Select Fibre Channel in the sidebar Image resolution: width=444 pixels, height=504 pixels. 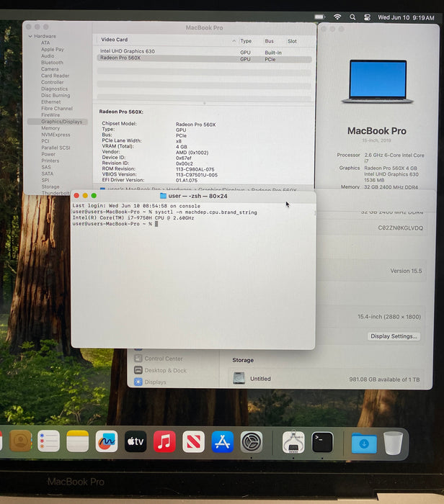[x=57, y=108]
